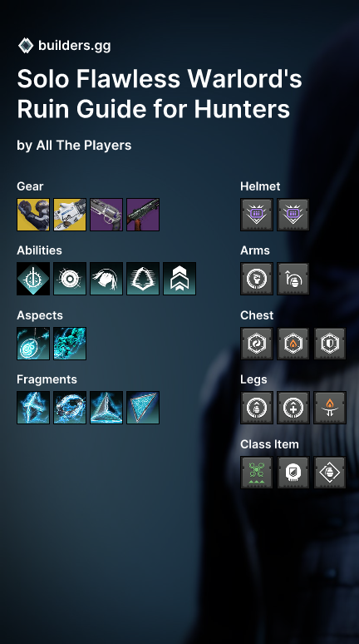Select the grenade ability icon in Abilities
This screenshot has width=359, height=644.
70,279
